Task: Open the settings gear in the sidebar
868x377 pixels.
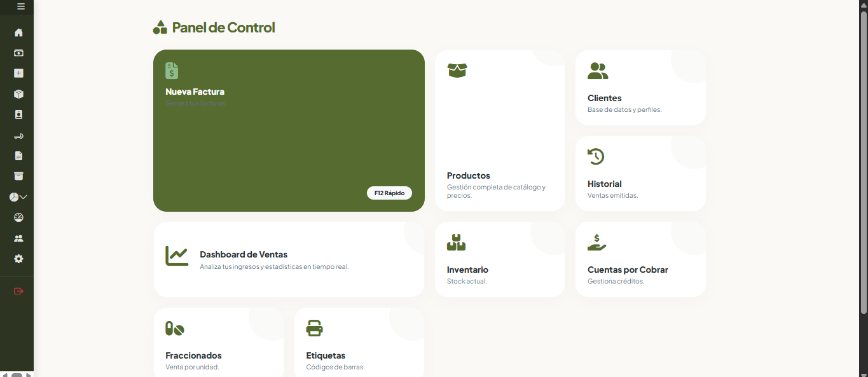Action: 18,259
